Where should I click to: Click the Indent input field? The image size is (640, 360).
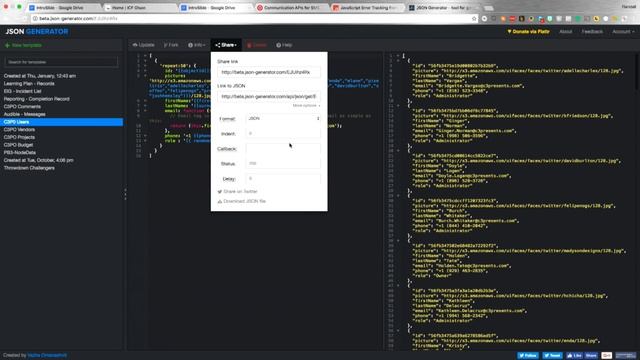283,133
